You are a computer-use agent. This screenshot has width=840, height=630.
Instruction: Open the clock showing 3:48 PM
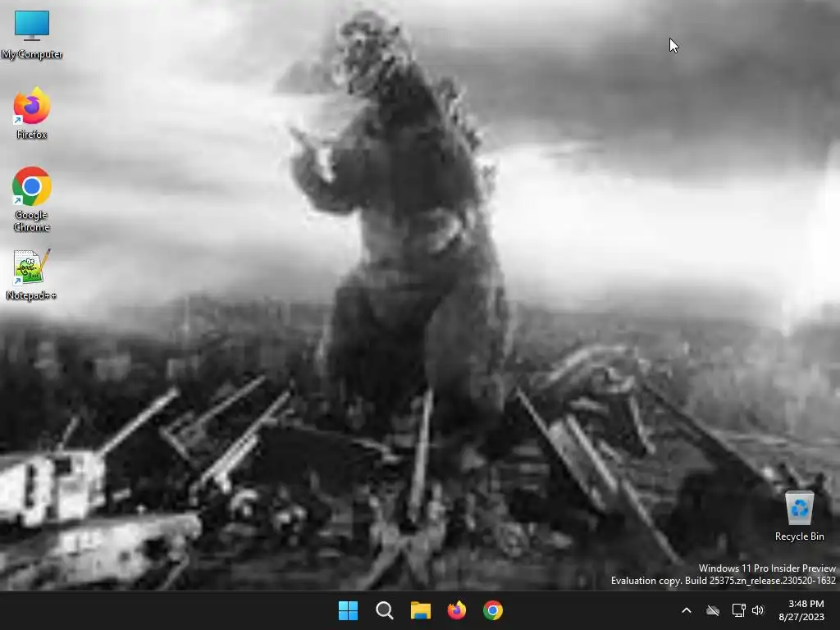pos(806,604)
